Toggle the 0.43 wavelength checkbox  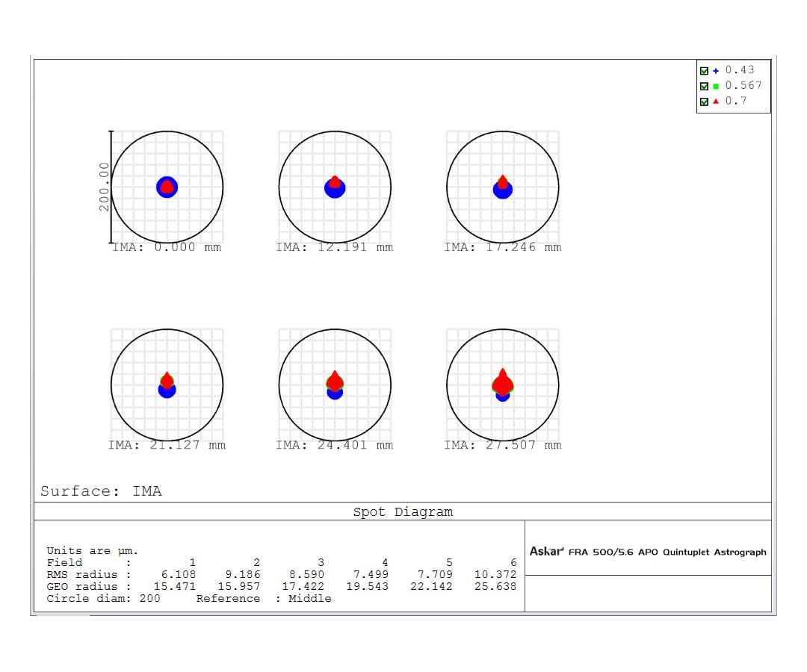pos(704,71)
